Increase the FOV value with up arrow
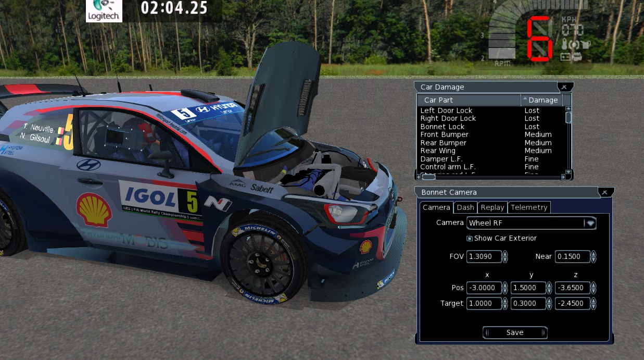The image size is (644, 360). pos(505,254)
